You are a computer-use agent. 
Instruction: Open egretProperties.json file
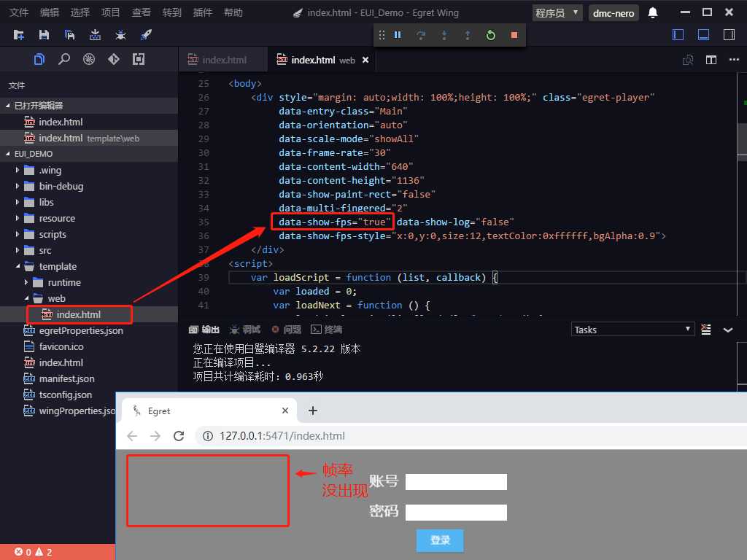(81, 330)
